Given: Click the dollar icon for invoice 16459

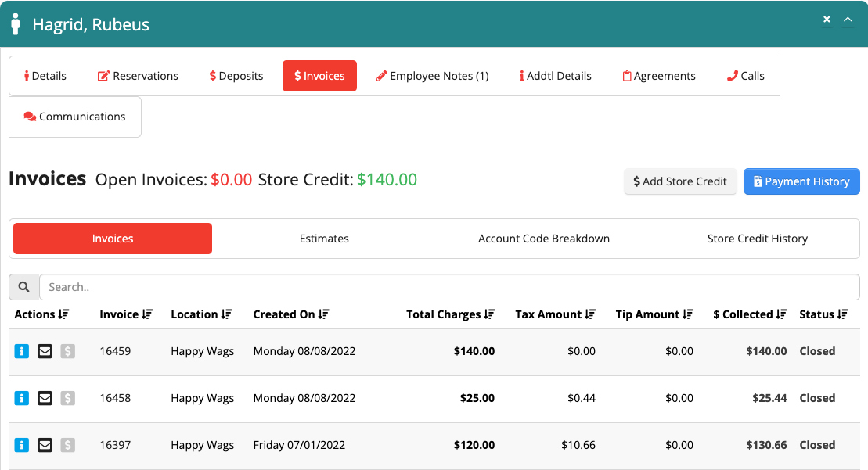Looking at the screenshot, I should [x=67, y=351].
